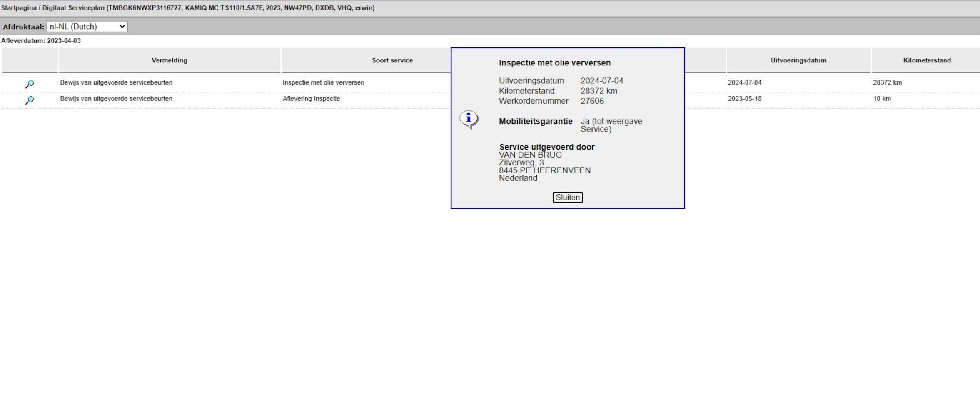Click the 10 km mileage cell
The image size is (980, 400).
click(x=882, y=99)
